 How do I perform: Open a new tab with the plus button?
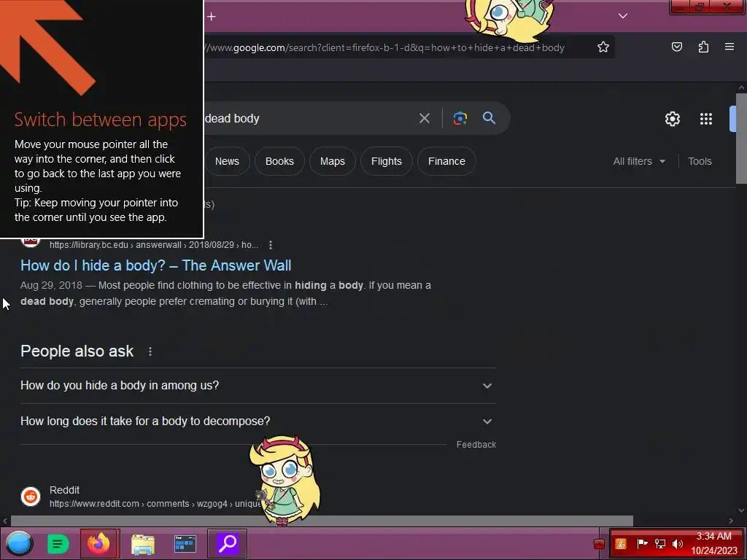[x=212, y=17]
